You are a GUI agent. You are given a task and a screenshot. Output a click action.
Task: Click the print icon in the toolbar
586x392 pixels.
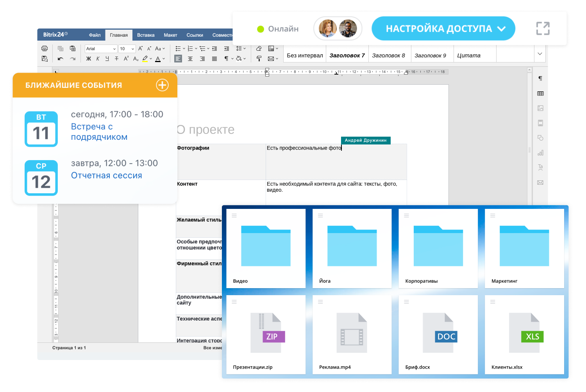45,48
